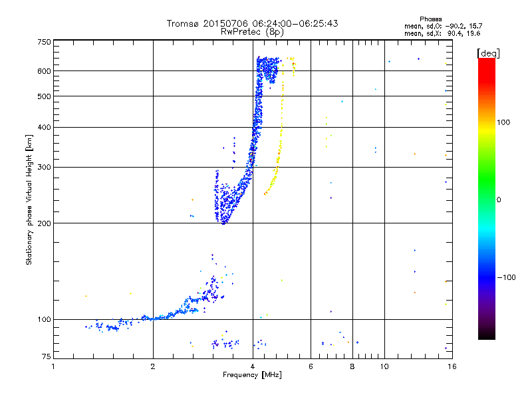Click the "mean, sd,O: -90.2, 15.7" line
Image resolution: width=532 pixels, height=399 pixels.
pos(443,26)
